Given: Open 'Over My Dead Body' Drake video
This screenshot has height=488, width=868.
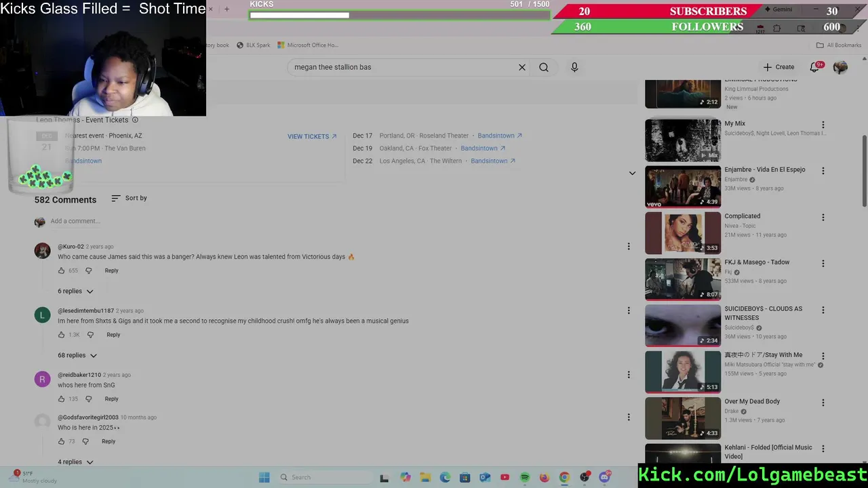Looking at the screenshot, I should point(683,418).
